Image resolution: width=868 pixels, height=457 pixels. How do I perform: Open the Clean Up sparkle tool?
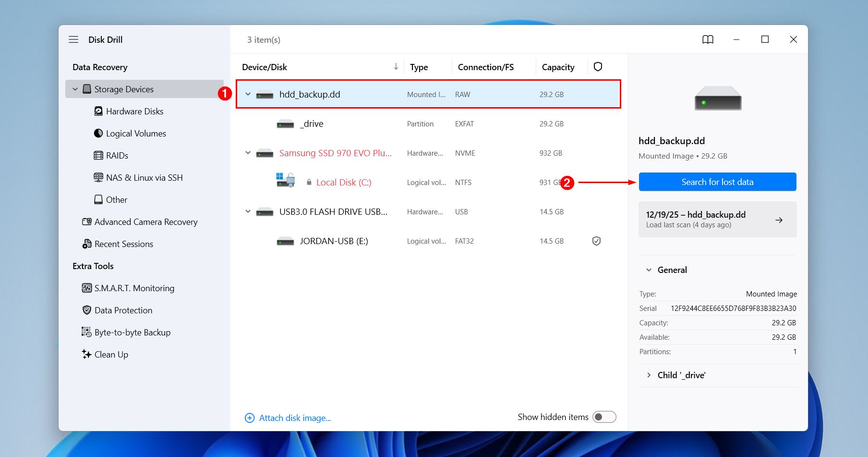[x=87, y=355]
